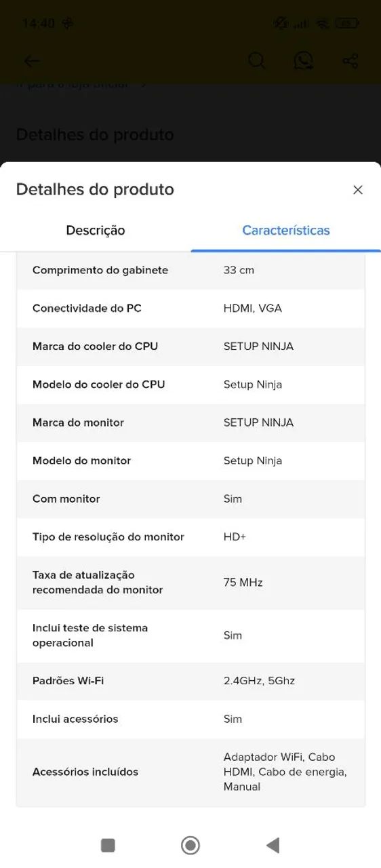Select the Características tab

286,231
